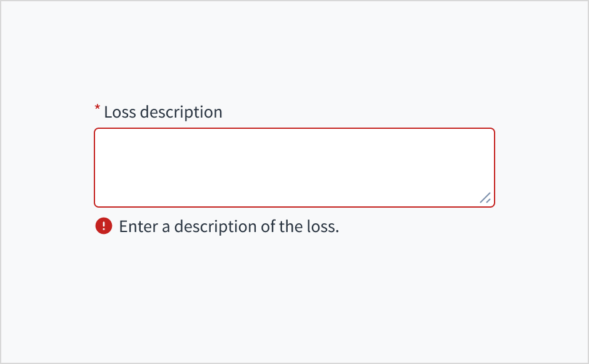Click the red required asterisk
589x364 pixels.
(98, 109)
